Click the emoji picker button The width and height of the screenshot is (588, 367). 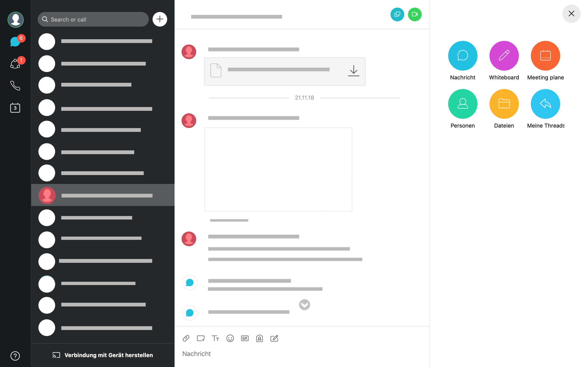point(230,338)
